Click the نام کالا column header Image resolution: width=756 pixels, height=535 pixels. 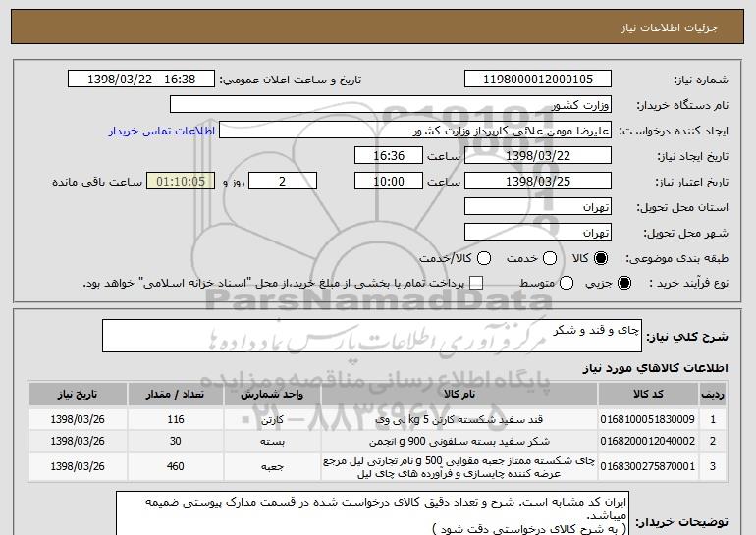pos(459,395)
